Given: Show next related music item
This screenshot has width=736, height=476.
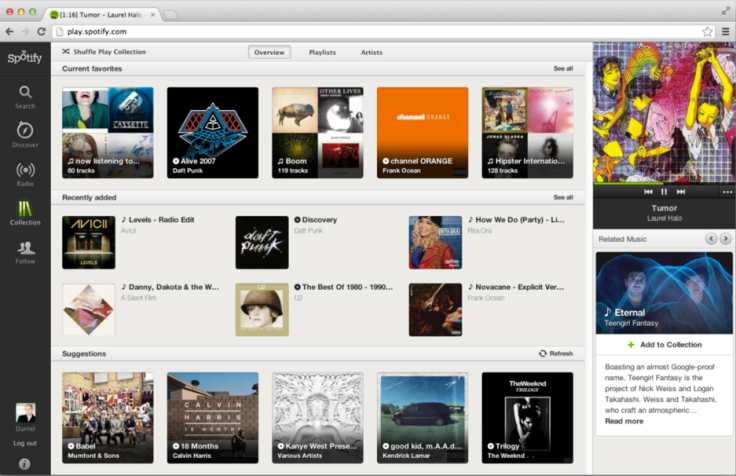Looking at the screenshot, I should [726, 238].
